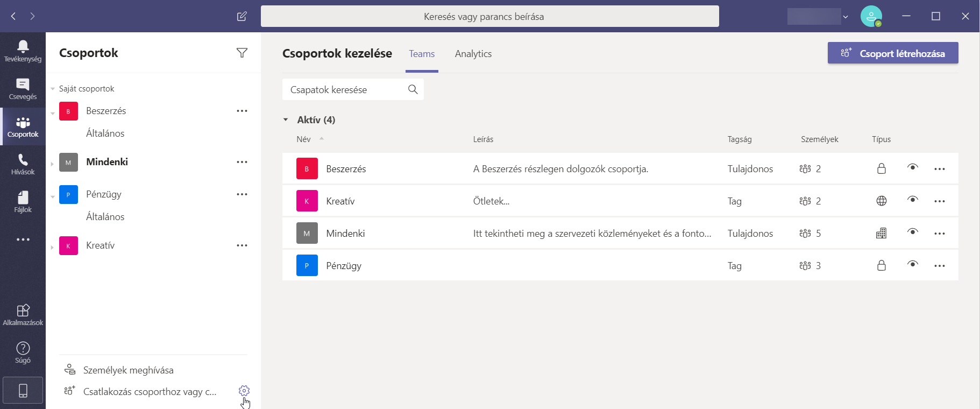Click Személyek meghívása link
980x409 pixels.
click(128, 370)
